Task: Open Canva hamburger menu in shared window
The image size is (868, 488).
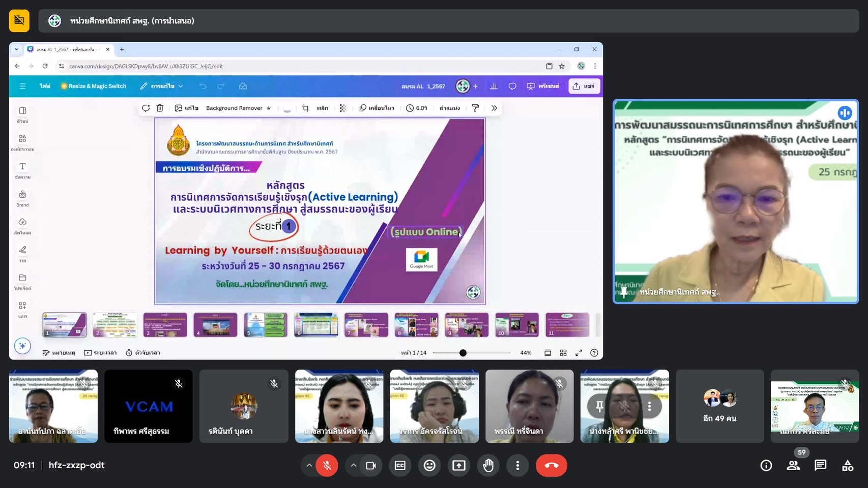Action: [22, 86]
